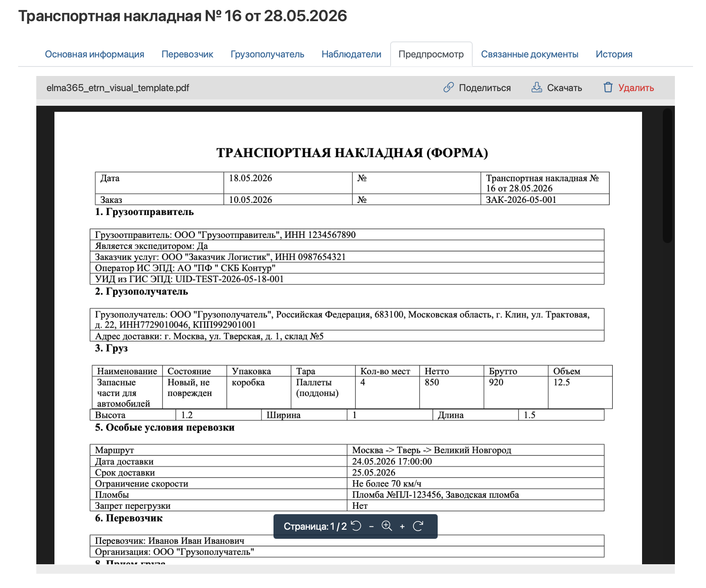The height and width of the screenshot is (588, 706).
Task: Click order number ЗАК-2026-05-001
Action: click(x=545, y=199)
